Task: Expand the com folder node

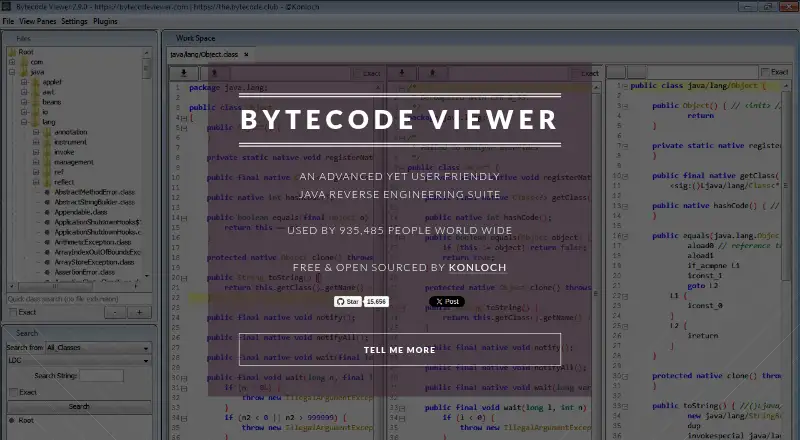Action: point(12,62)
